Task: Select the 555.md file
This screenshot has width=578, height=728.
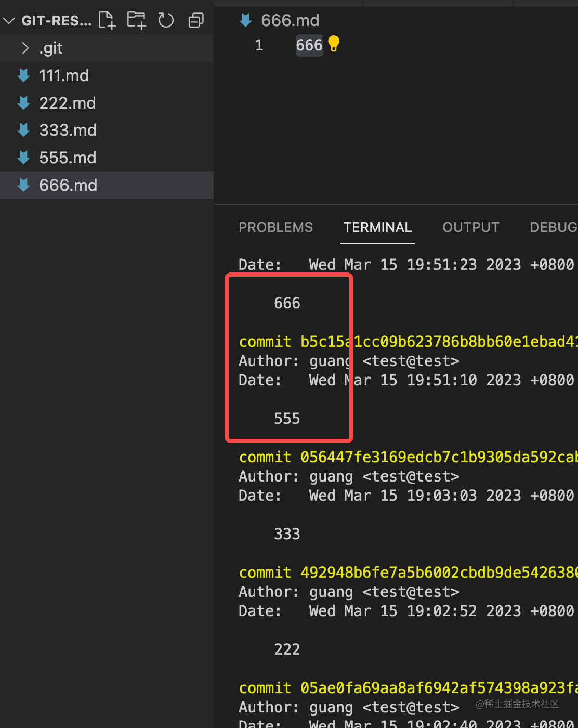Action: coord(68,157)
